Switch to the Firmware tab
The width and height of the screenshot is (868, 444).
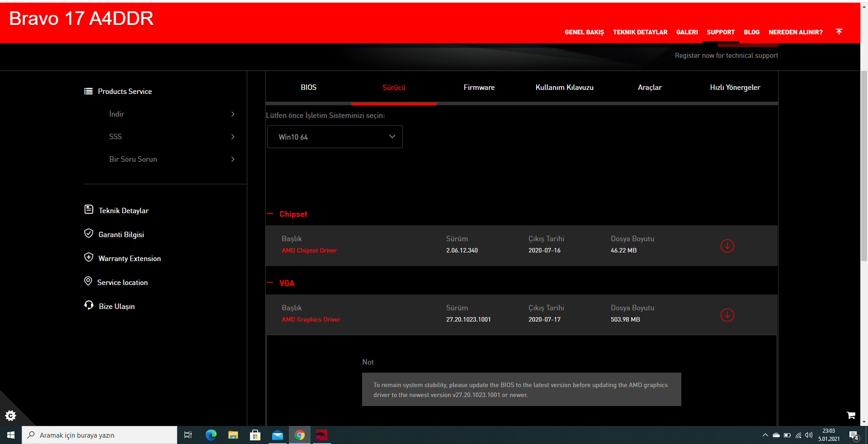[479, 88]
